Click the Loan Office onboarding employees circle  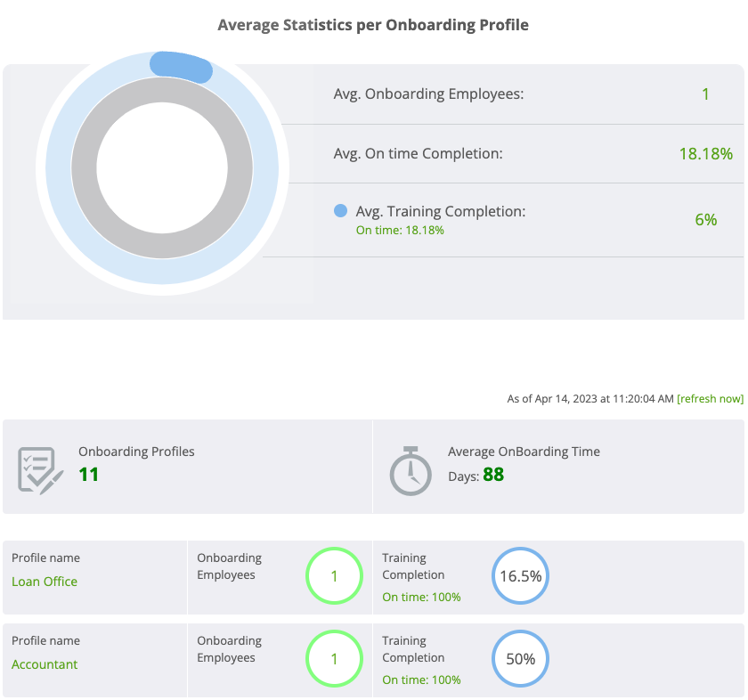click(x=334, y=576)
